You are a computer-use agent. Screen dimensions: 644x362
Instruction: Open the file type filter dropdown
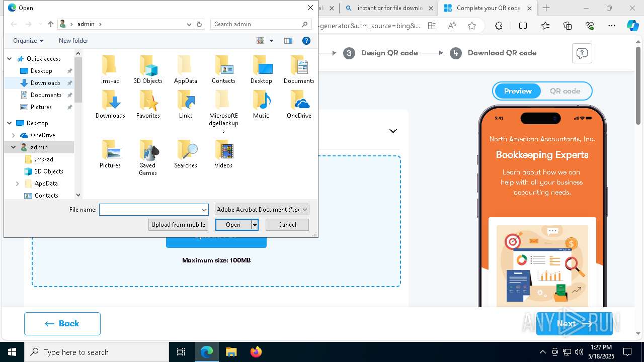click(x=305, y=210)
